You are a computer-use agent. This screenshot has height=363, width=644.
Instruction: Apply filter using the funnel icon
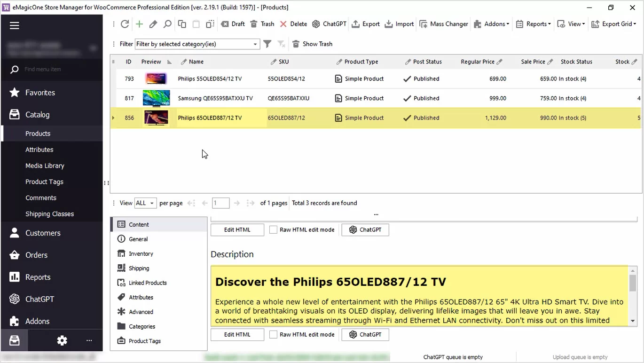coord(267,44)
